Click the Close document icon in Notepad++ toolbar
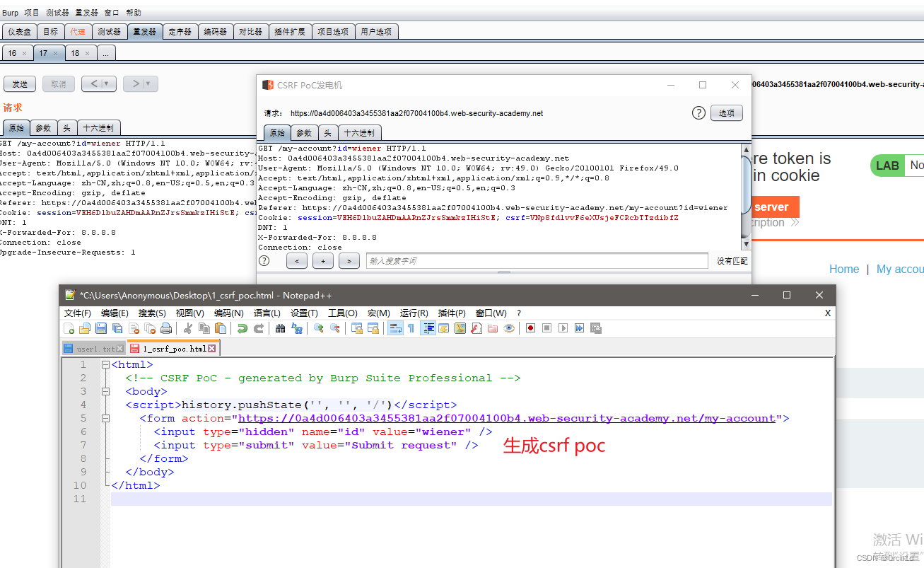 pos(134,328)
